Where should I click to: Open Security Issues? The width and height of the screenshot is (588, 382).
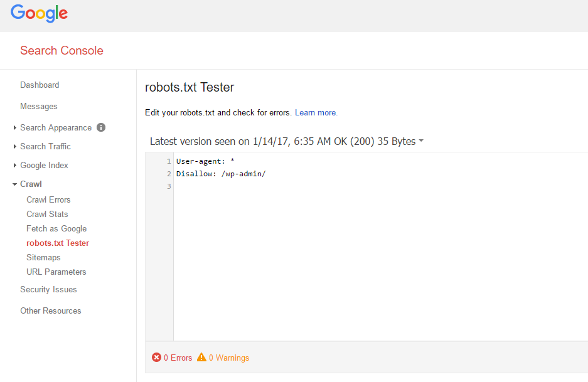coord(48,289)
